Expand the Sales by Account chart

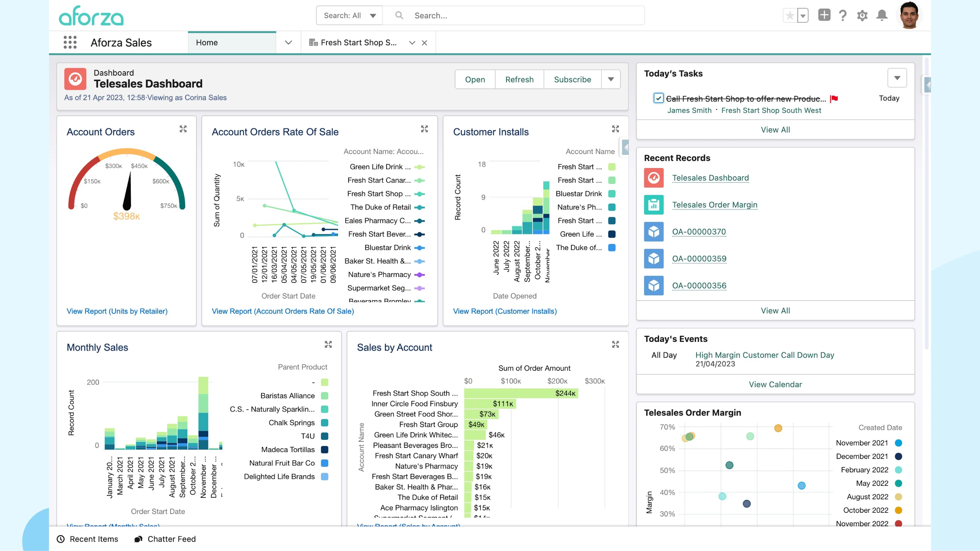point(615,345)
